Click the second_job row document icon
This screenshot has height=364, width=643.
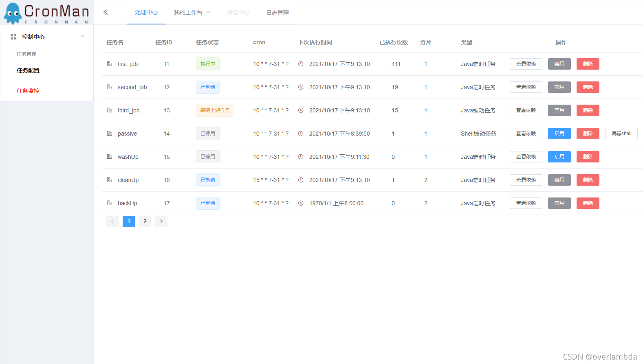point(109,87)
